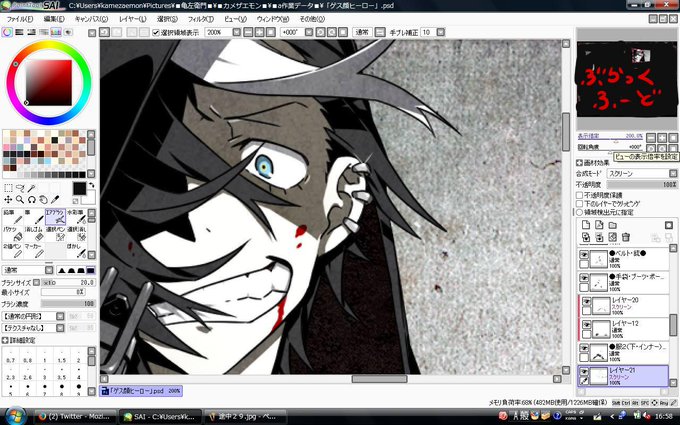Choose the bucket (バケツ) fill tool
This screenshot has height=425, width=680.
tap(13, 234)
